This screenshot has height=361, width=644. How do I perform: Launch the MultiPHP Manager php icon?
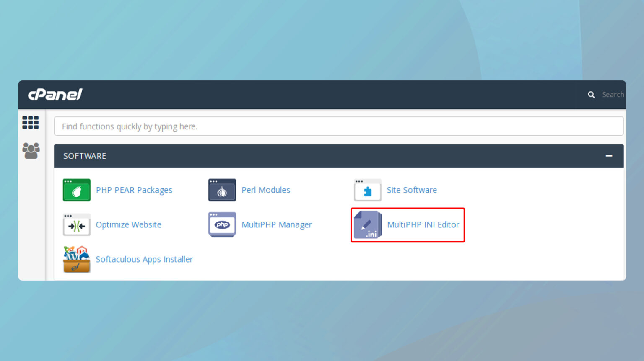222,225
